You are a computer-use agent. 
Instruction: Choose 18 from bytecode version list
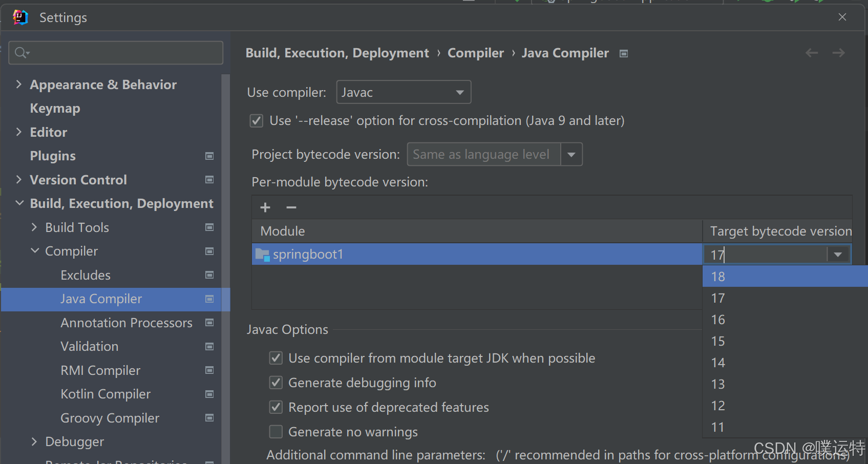(785, 277)
